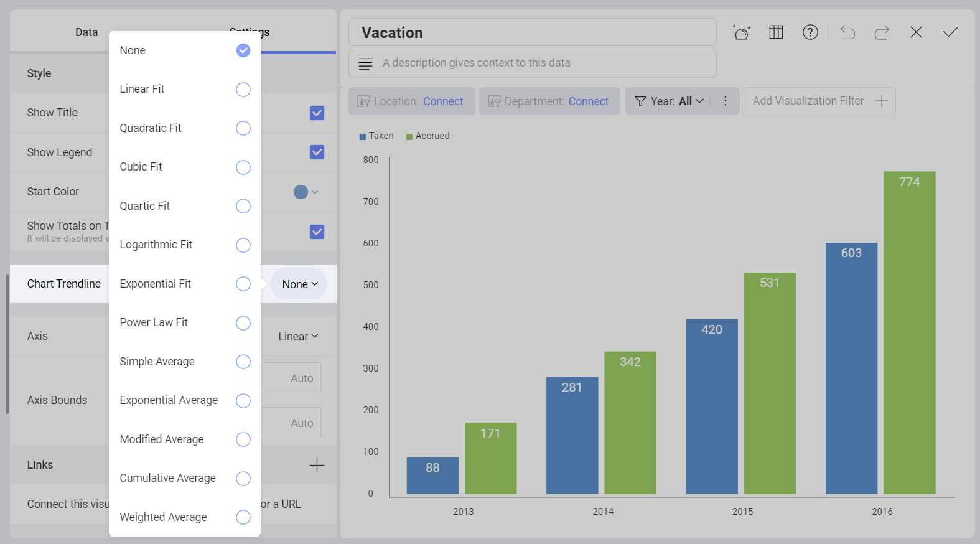Viewport: 980px width, 544px height.
Task: Click the upper Axis Bounds Auto field
Action: 291,378
